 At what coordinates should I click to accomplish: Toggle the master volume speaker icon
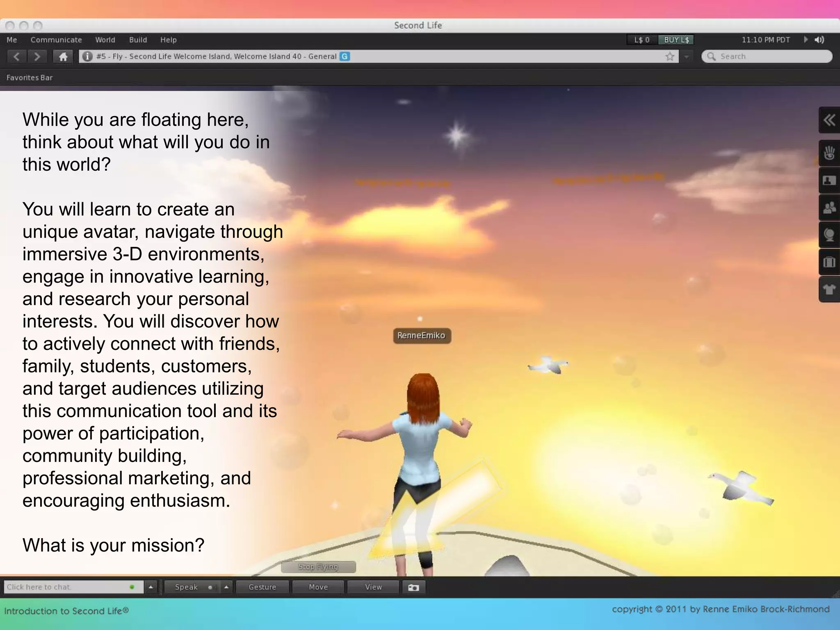[819, 40]
